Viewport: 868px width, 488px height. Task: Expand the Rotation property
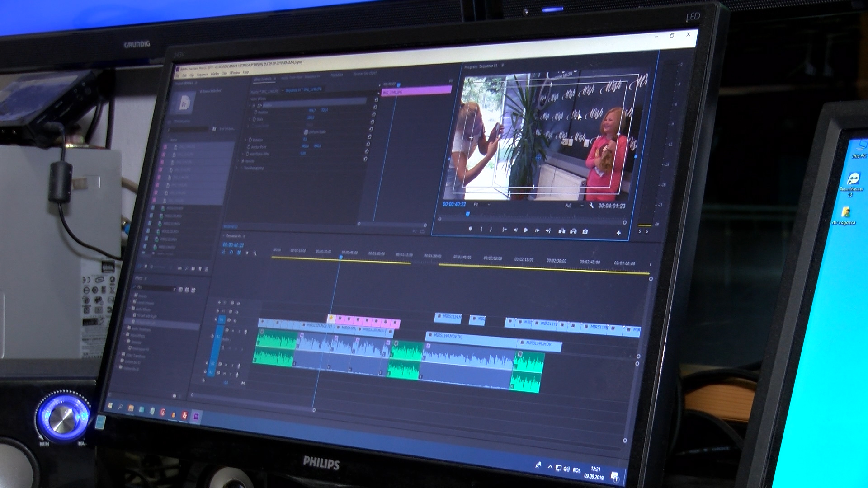(245, 140)
